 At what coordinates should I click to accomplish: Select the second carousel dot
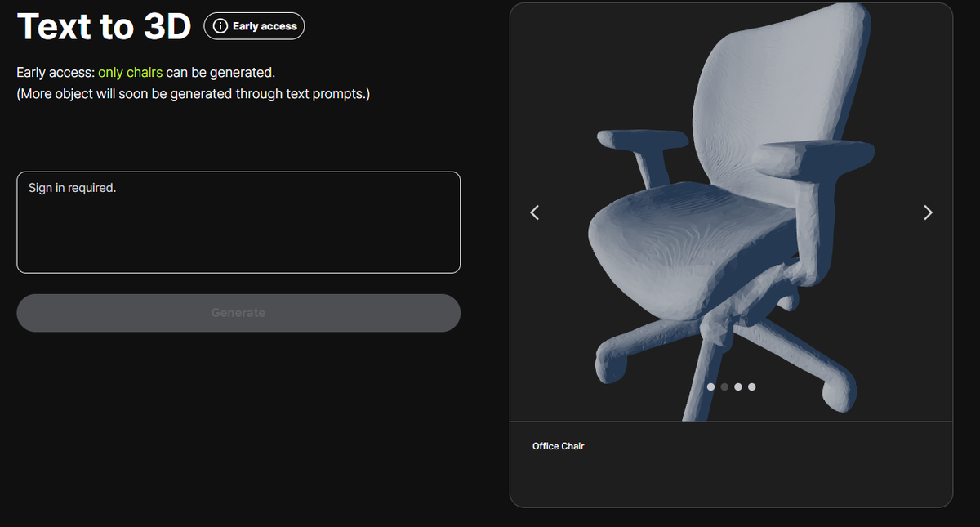(x=724, y=386)
